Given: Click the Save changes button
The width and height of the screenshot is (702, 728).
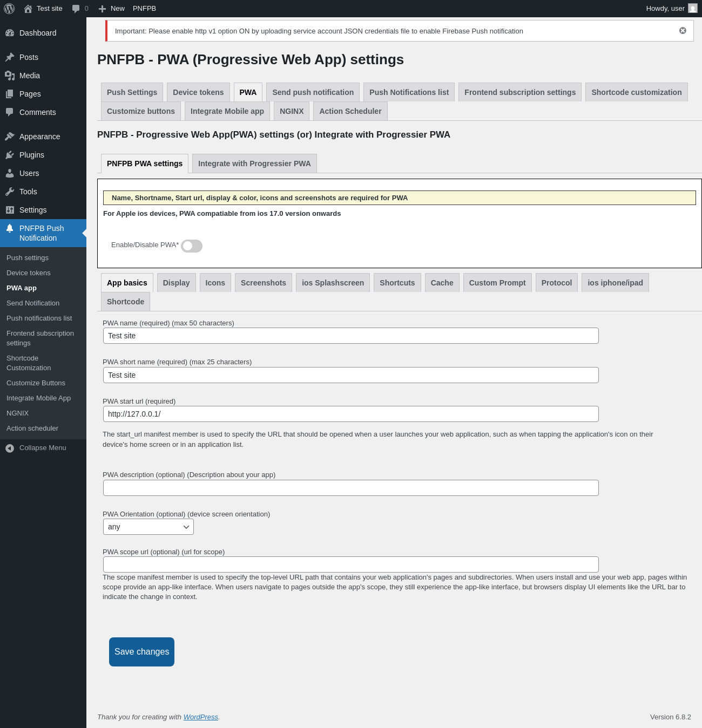Looking at the screenshot, I should pos(141,652).
